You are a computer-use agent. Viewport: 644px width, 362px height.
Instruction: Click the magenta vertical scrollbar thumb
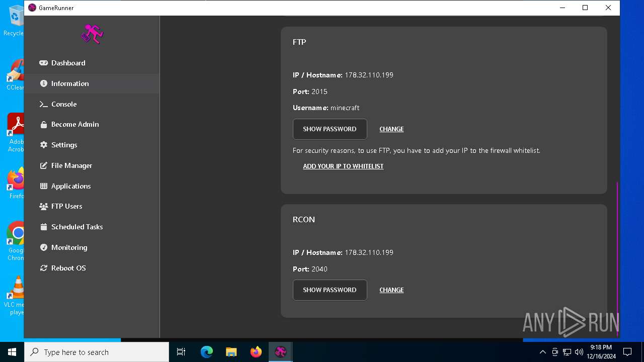617,259
